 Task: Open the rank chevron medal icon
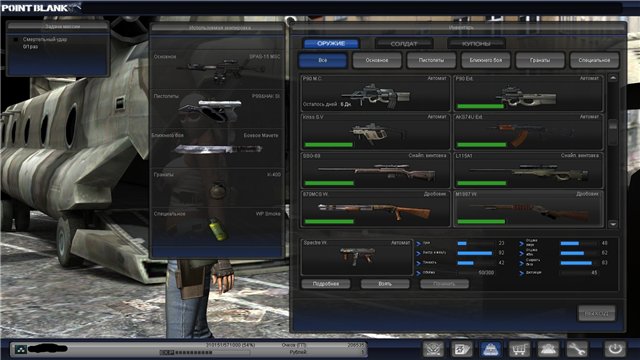point(433,349)
